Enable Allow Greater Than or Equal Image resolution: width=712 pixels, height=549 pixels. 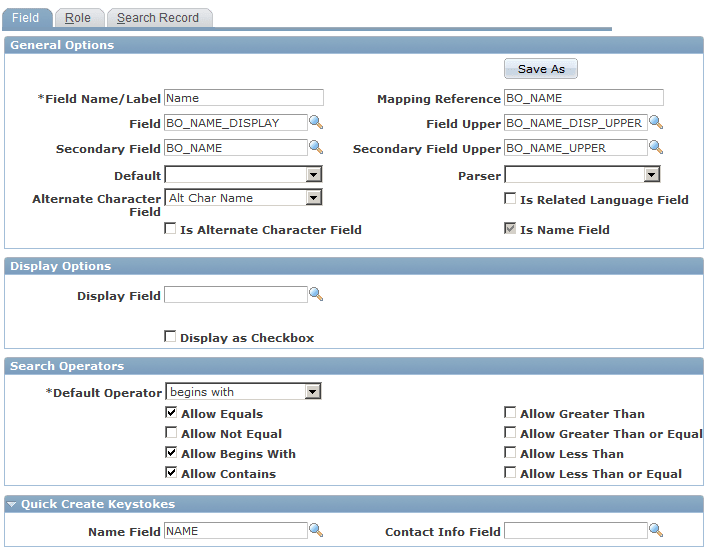tap(510, 432)
